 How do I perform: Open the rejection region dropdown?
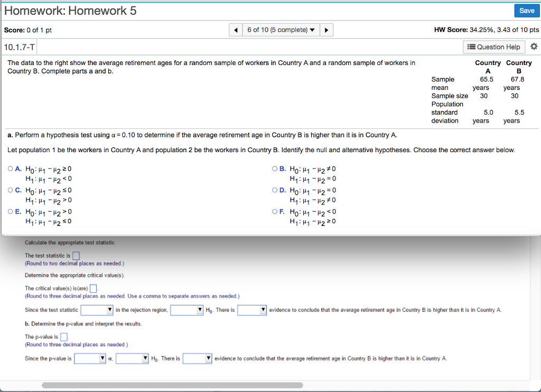point(186,310)
